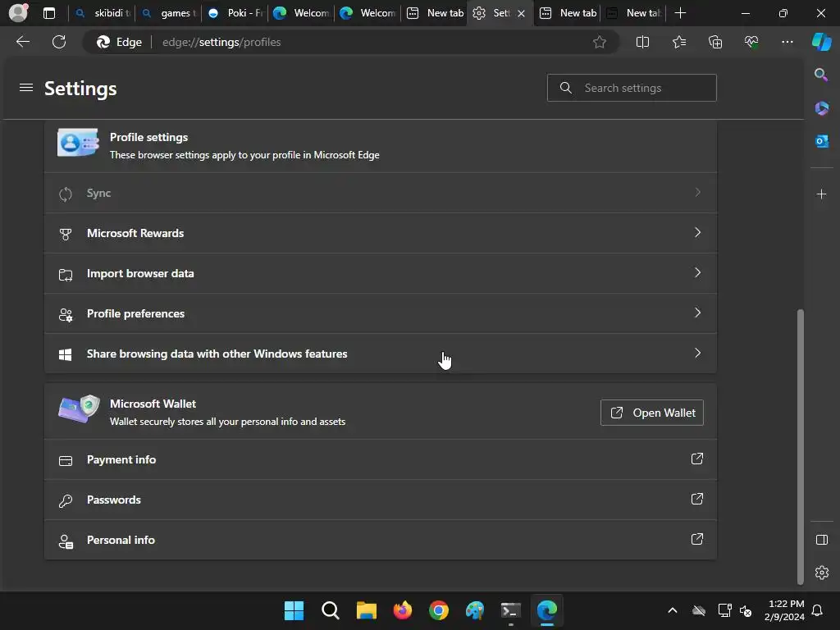Open the Windows Start menu

point(294,610)
